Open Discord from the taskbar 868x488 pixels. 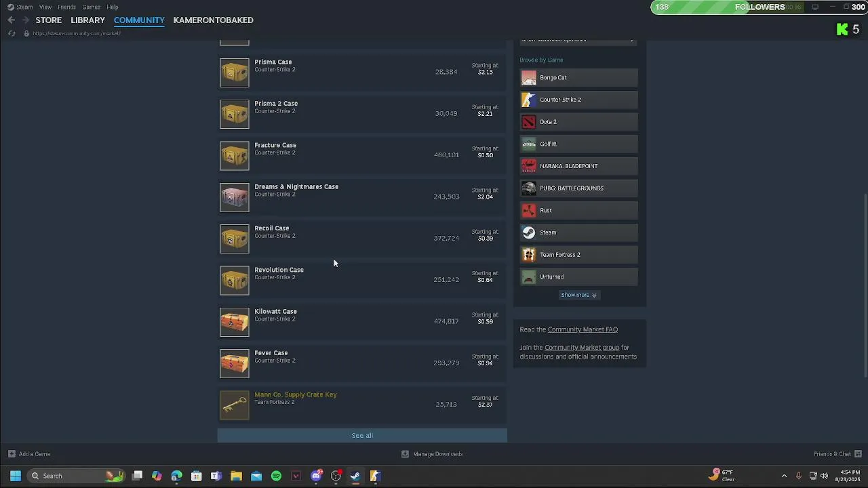[316, 476]
